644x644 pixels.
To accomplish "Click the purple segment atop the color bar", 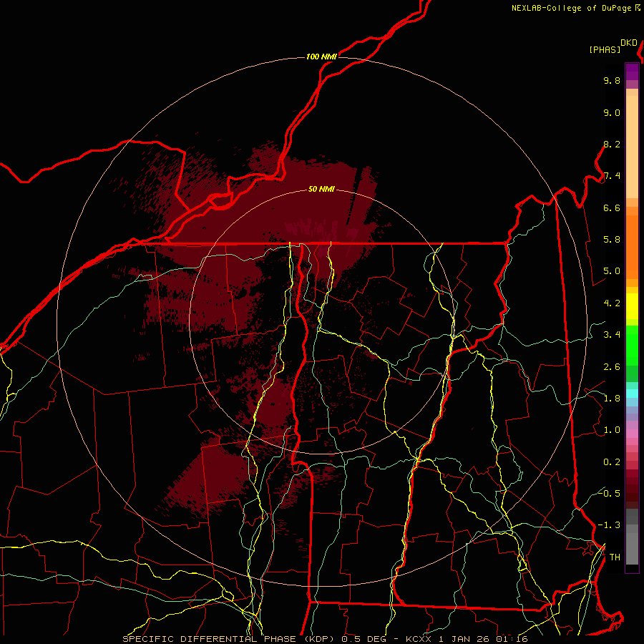I will point(632,72).
